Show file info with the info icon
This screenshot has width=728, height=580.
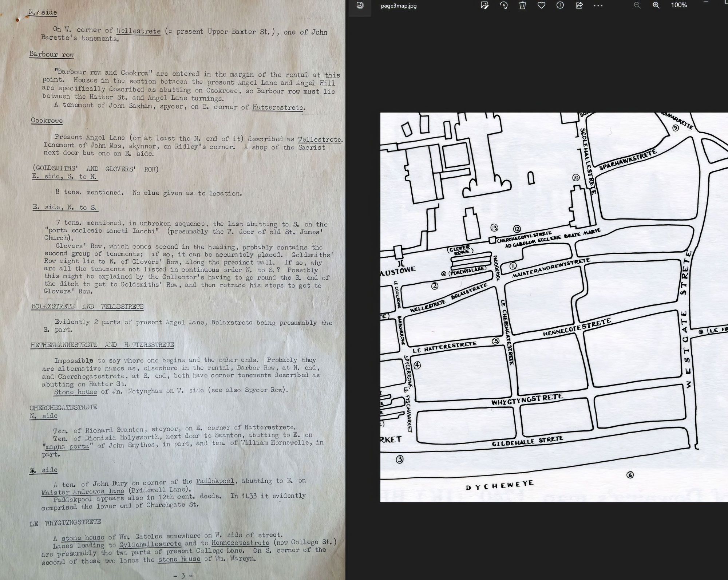(560, 5)
